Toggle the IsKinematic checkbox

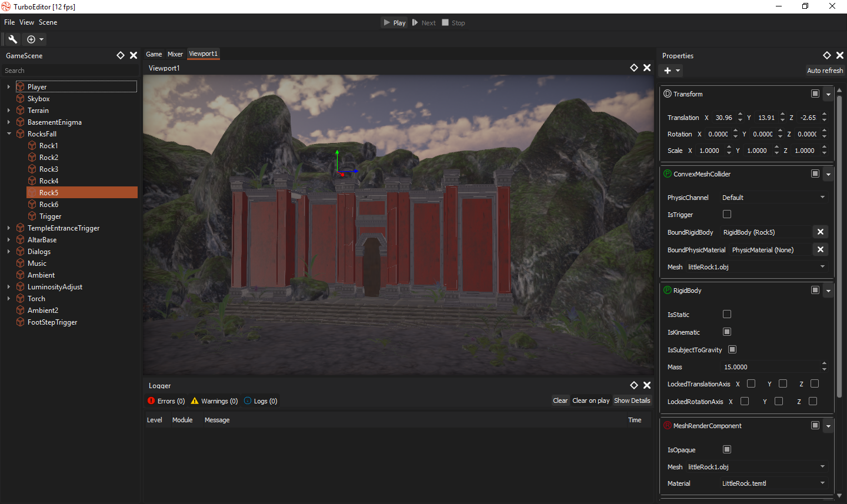point(727,332)
